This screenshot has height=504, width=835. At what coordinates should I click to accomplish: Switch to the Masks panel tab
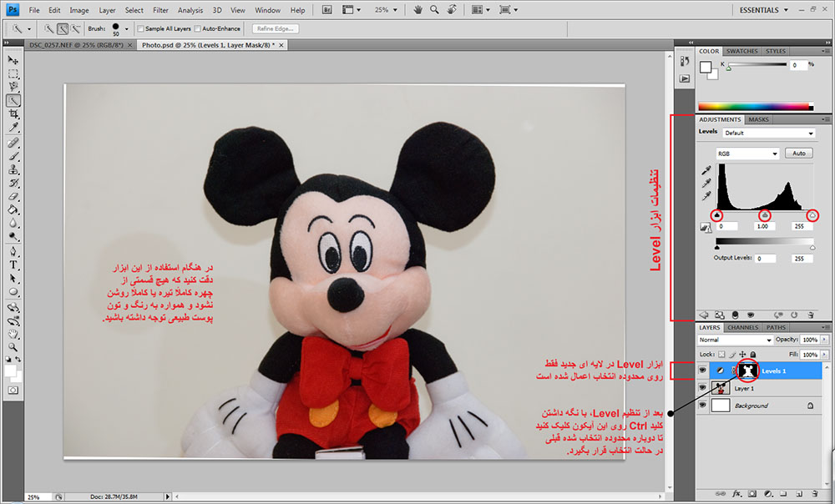click(758, 120)
